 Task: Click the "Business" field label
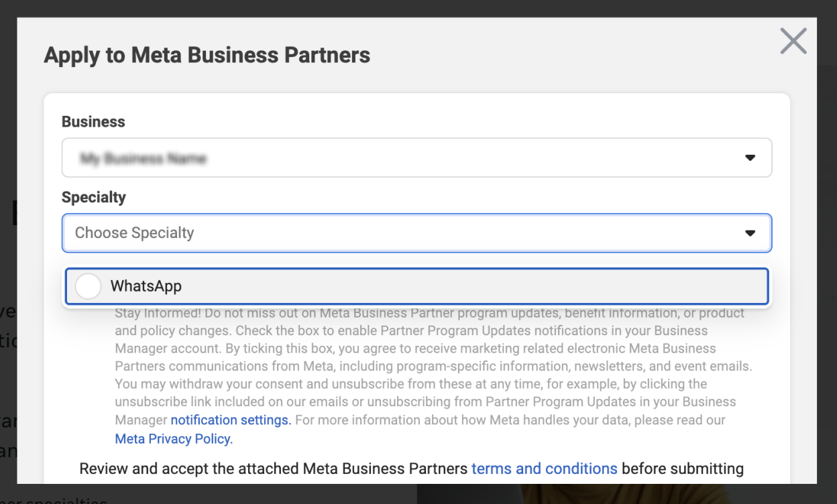point(93,121)
